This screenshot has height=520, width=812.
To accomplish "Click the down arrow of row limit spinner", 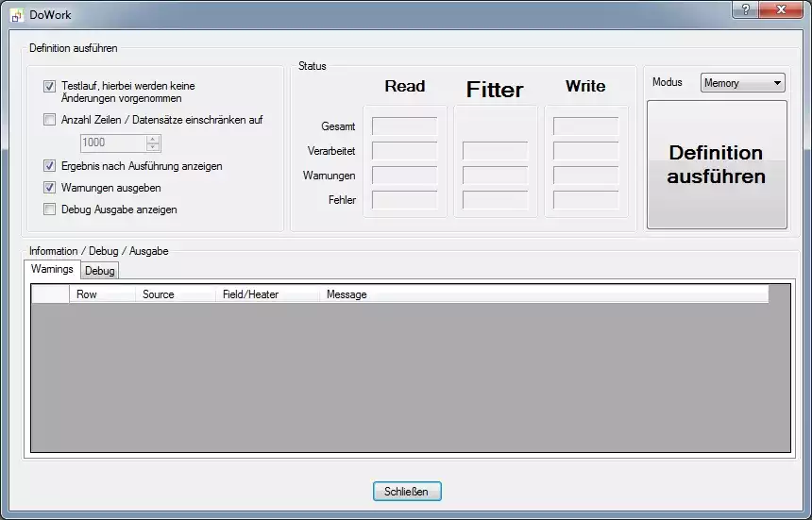I will (153, 147).
